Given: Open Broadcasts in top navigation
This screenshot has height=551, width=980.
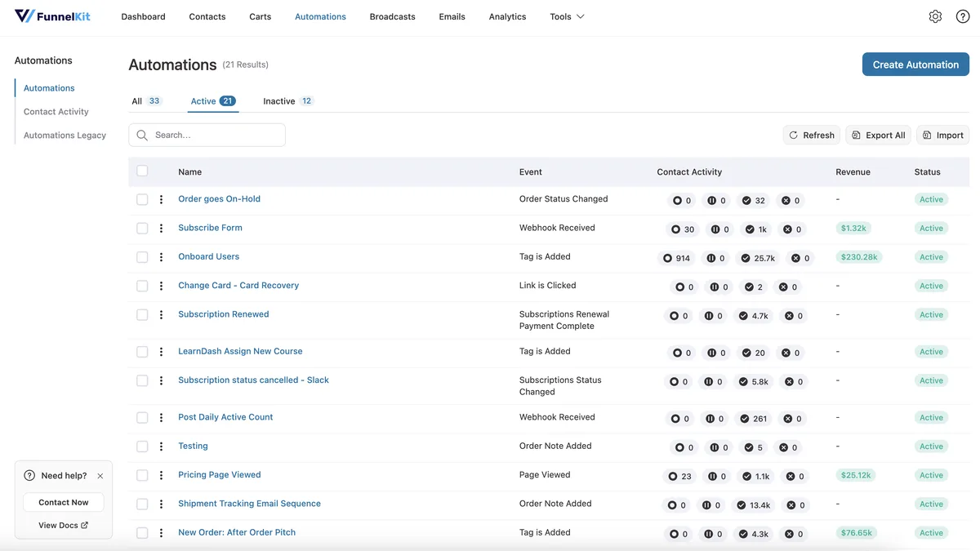Looking at the screenshot, I should pos(392,16).
